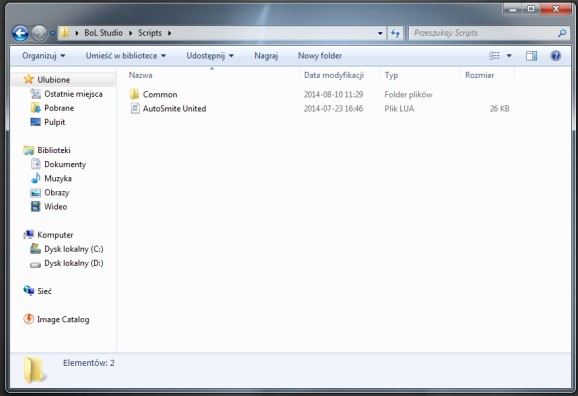Click the Dysk lokalny (C:) drive icon

point(35,249)
